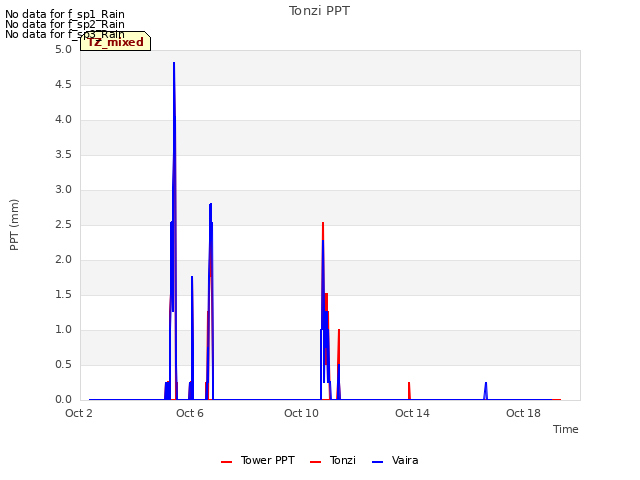Click the red Tonzi legend swatch
The width and height of the screenshot is (640, 480).
coord(315,462)
